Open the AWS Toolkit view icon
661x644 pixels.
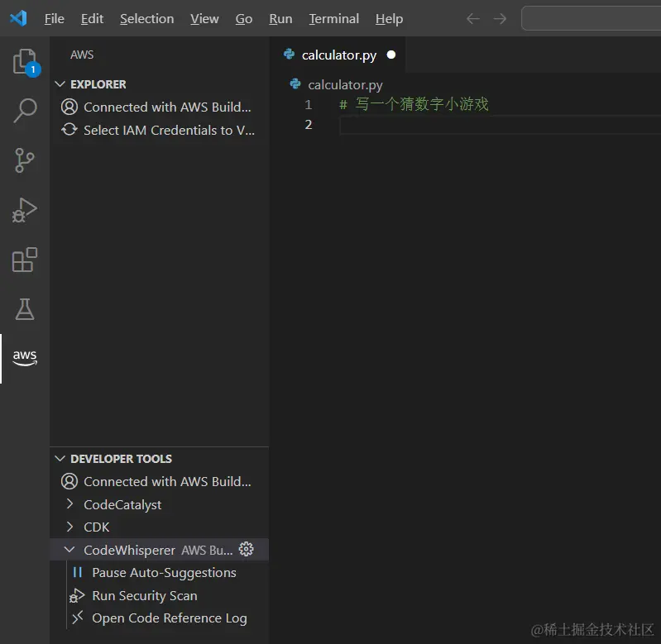(25, 359)
